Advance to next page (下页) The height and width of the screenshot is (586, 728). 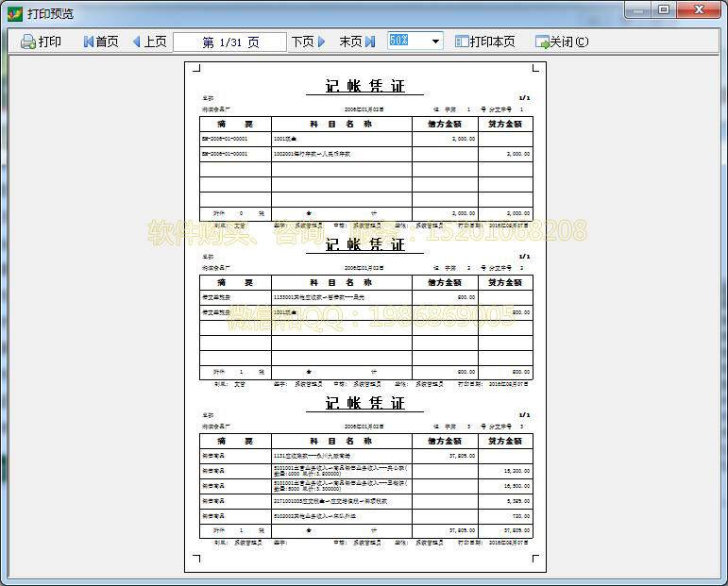click(x=308, y=42)
